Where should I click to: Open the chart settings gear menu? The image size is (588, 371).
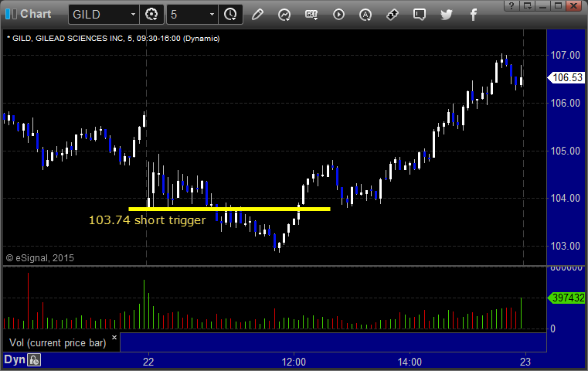tap(151, 15)
